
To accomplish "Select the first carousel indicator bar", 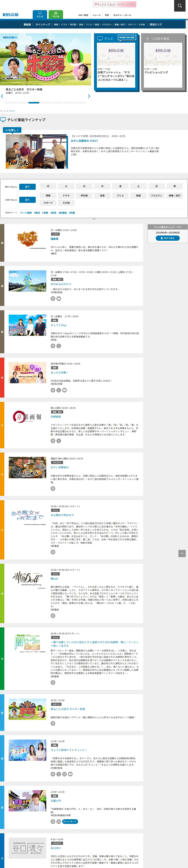I will click(x=10, y=102).
